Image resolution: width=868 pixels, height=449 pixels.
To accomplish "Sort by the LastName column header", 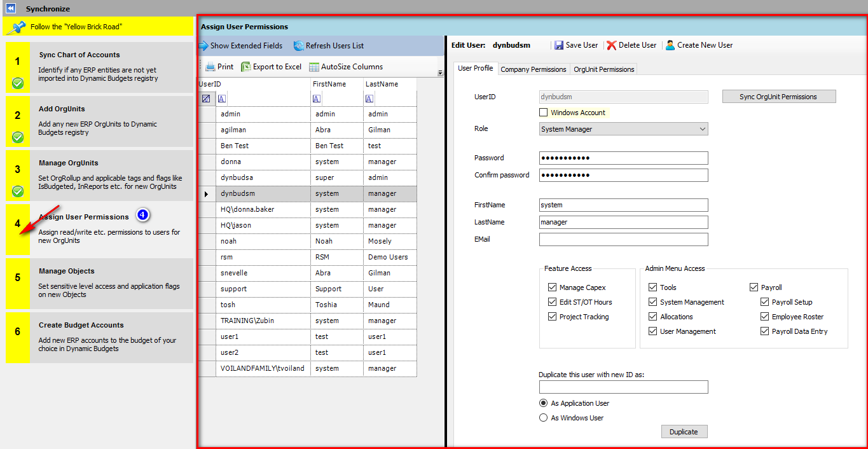I will (x=390, y=84).
